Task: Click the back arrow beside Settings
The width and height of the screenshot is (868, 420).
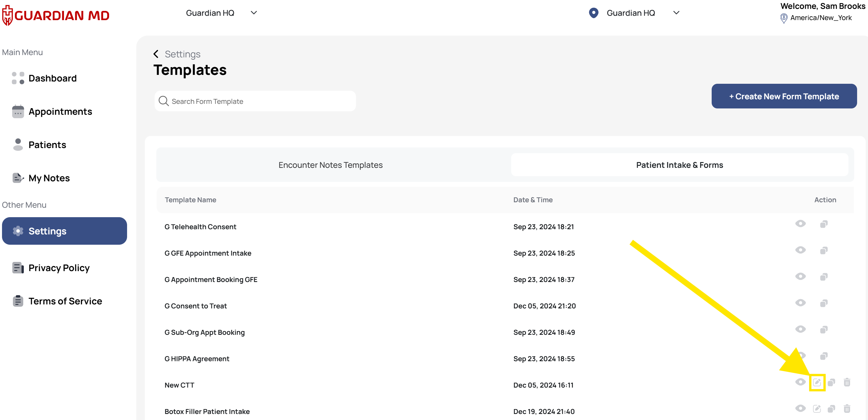Action: (x=156, y=54)
